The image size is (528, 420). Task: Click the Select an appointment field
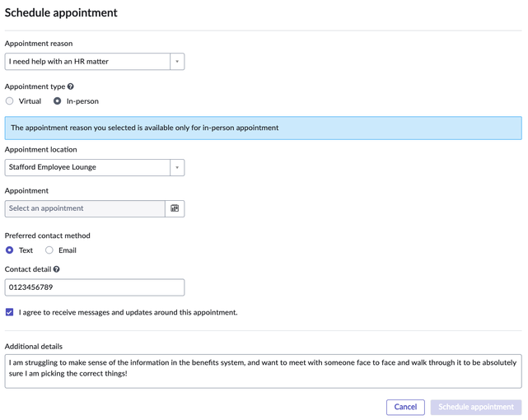(85, 208)
